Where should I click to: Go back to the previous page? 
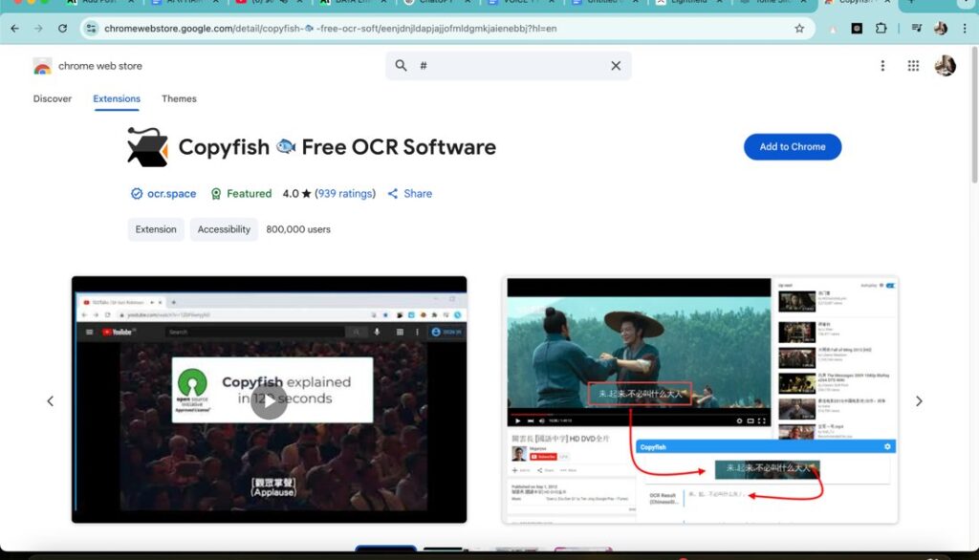15,28
